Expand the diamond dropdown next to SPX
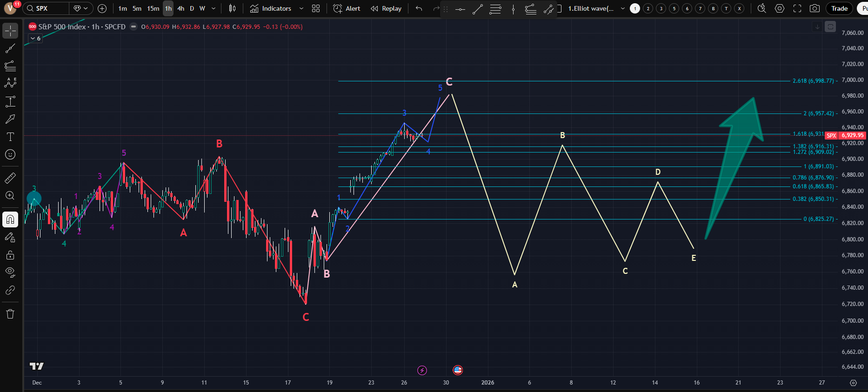The image size is (868, 392). pyautogui.click(x=80, y=8)
